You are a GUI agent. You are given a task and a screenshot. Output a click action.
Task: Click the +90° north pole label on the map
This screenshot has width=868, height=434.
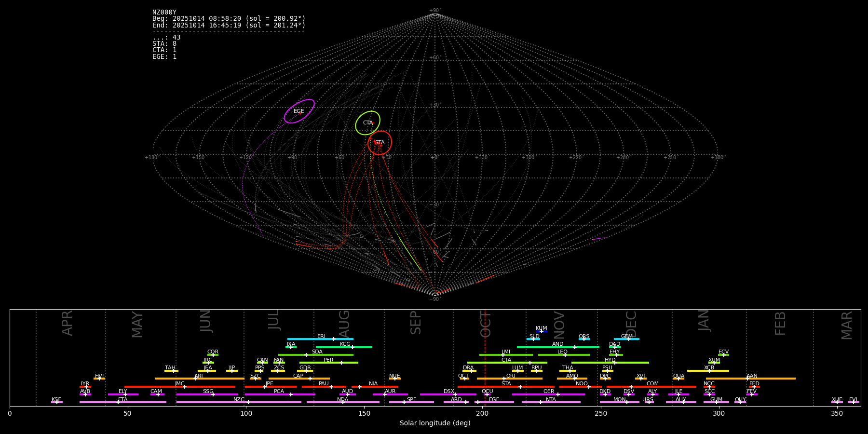[x=434, y=11]
